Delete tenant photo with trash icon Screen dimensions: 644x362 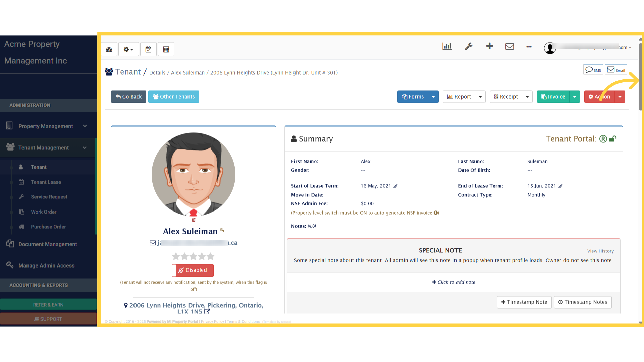click(194, 220)
